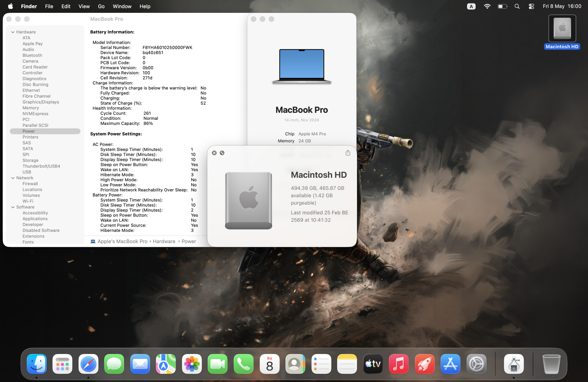Click the Maximum Capacity 86% value
The image size is (588, 382).
point(148,123)
